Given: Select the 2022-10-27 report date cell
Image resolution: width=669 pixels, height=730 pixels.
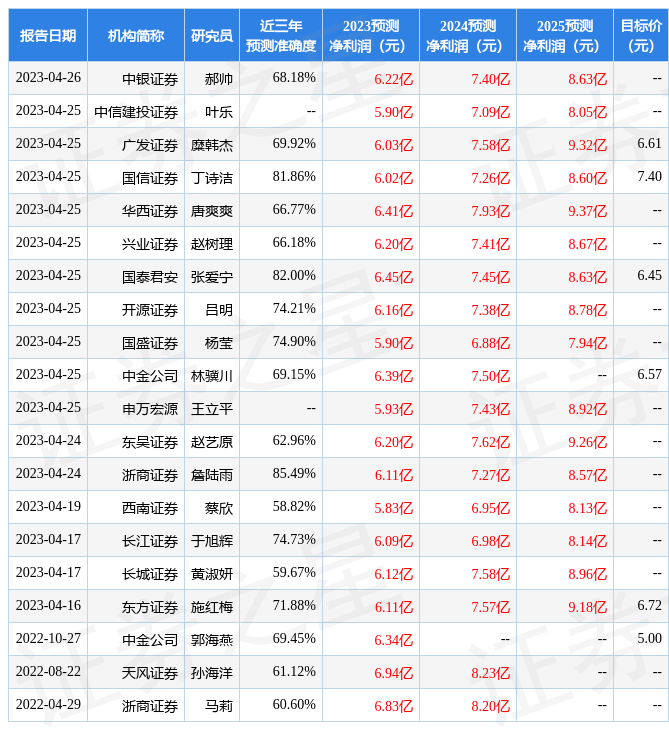Looking at the screenshot, I should [x=48, y=639].
